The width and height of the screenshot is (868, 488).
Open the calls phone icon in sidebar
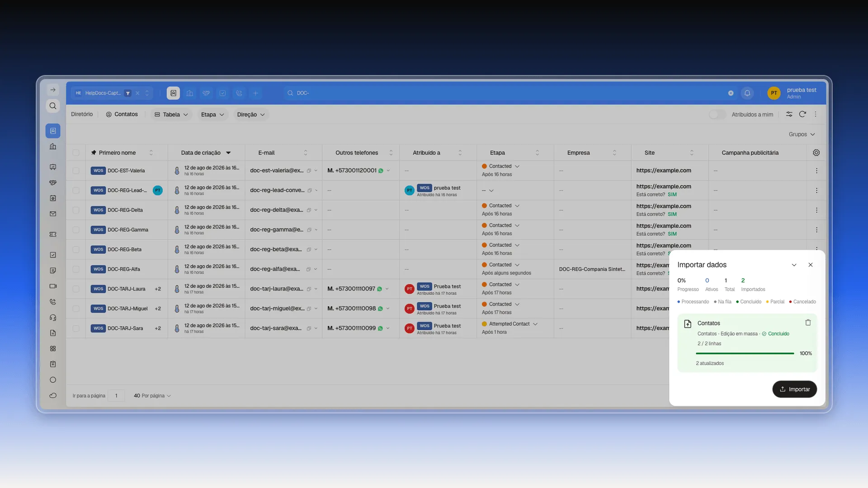(x=53, y=302)
